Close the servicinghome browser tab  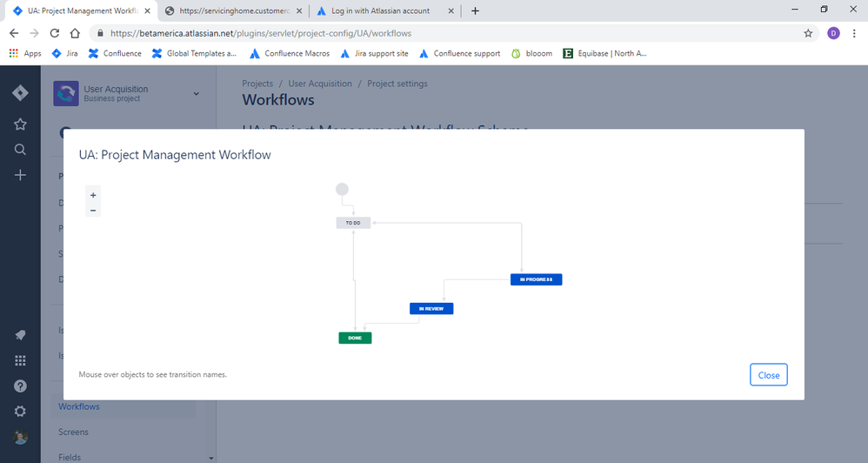(299, 10)
